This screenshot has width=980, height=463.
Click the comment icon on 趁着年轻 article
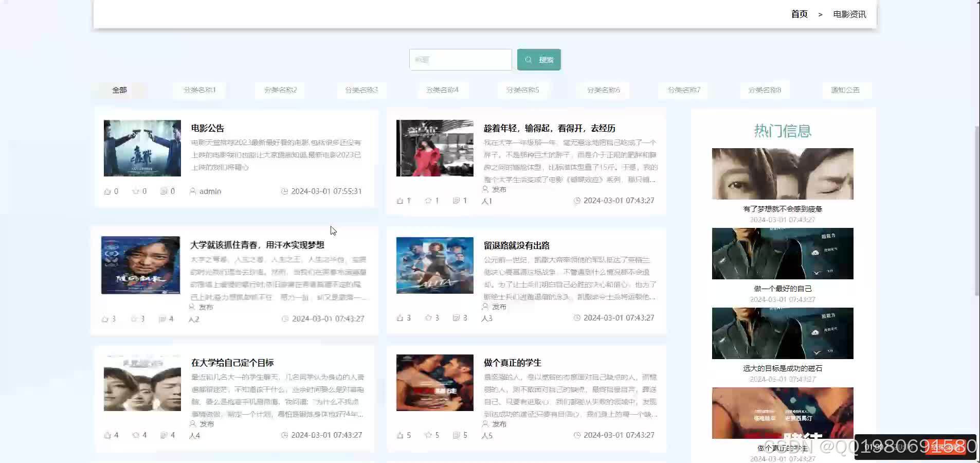pos(455,201)
